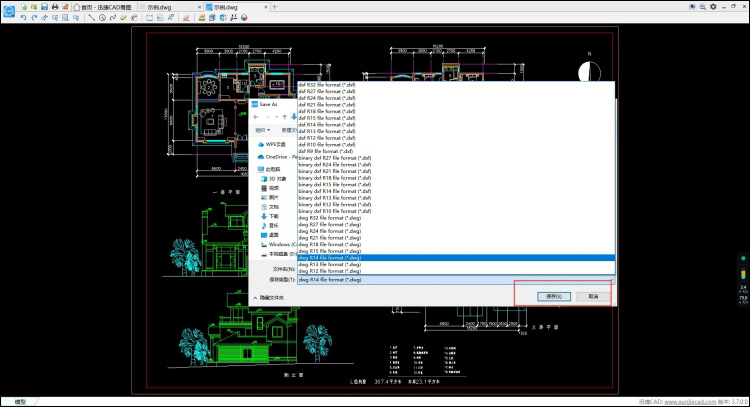Click the new file icon in top toolbar
This screenshot has width=750, height=407.
[x=24, y=7]
